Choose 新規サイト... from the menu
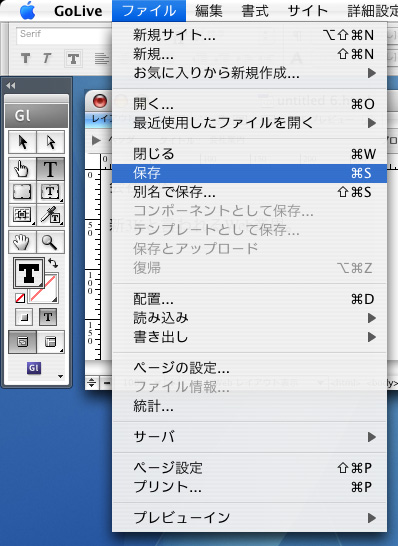Viewport: 398px width, 546px height. 249,35
